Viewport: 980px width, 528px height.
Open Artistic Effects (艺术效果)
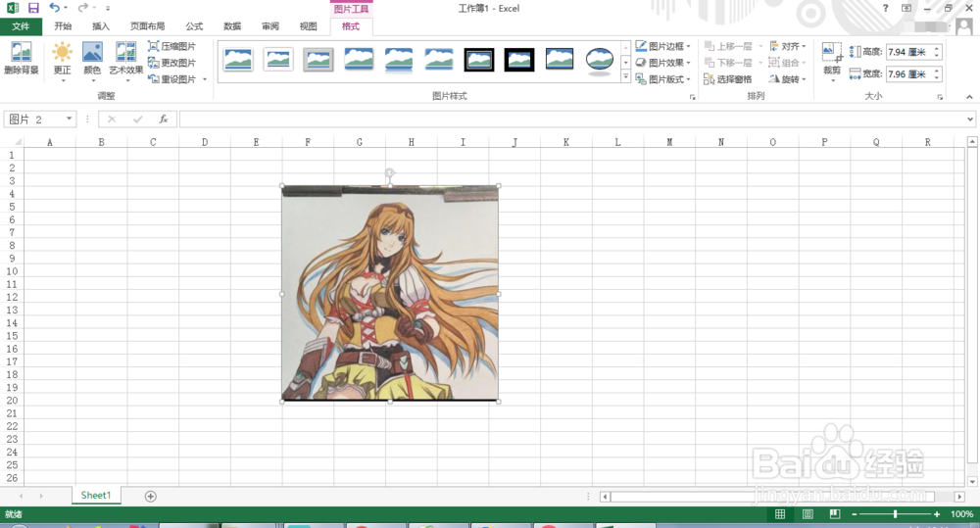(x=125, y=62)
